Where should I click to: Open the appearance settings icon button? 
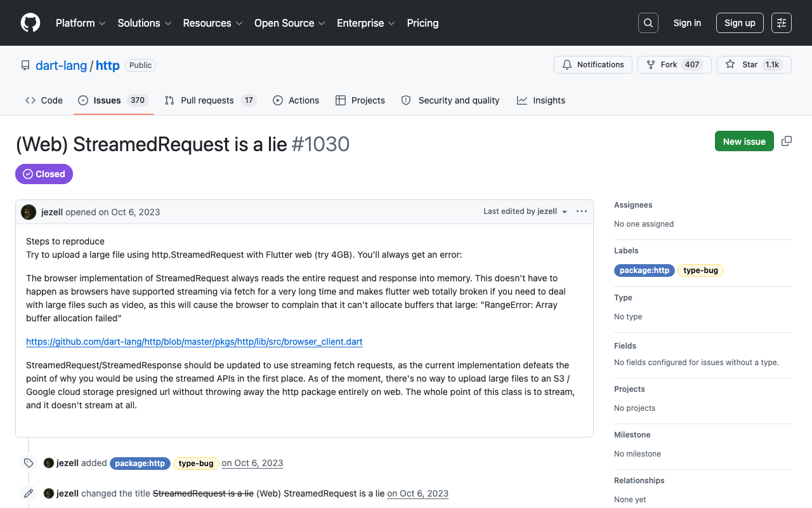pyautogui.click(x=782, y=23)
